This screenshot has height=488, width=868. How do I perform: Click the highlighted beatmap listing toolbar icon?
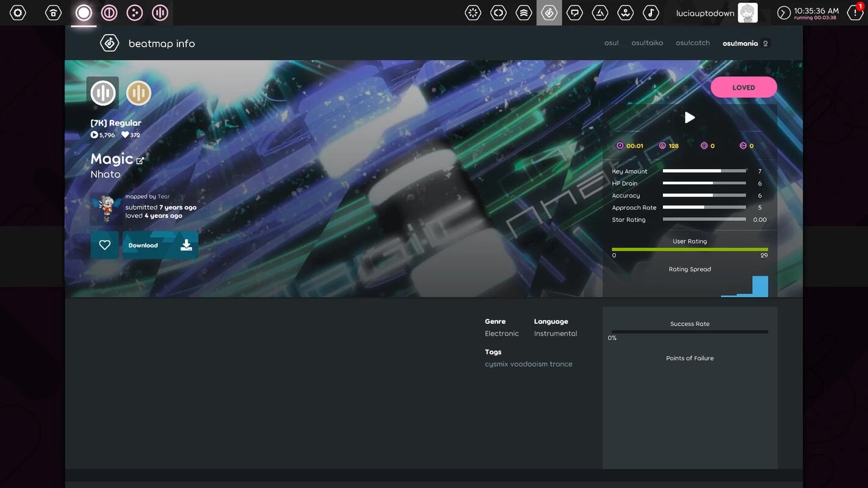pyautogui.click(x=549, y=13)
